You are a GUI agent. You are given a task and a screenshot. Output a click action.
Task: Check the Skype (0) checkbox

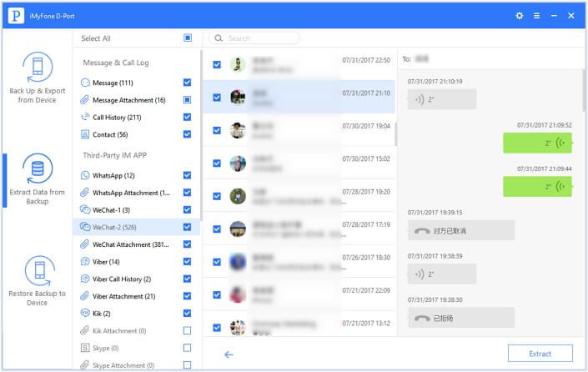click(187, 348)
